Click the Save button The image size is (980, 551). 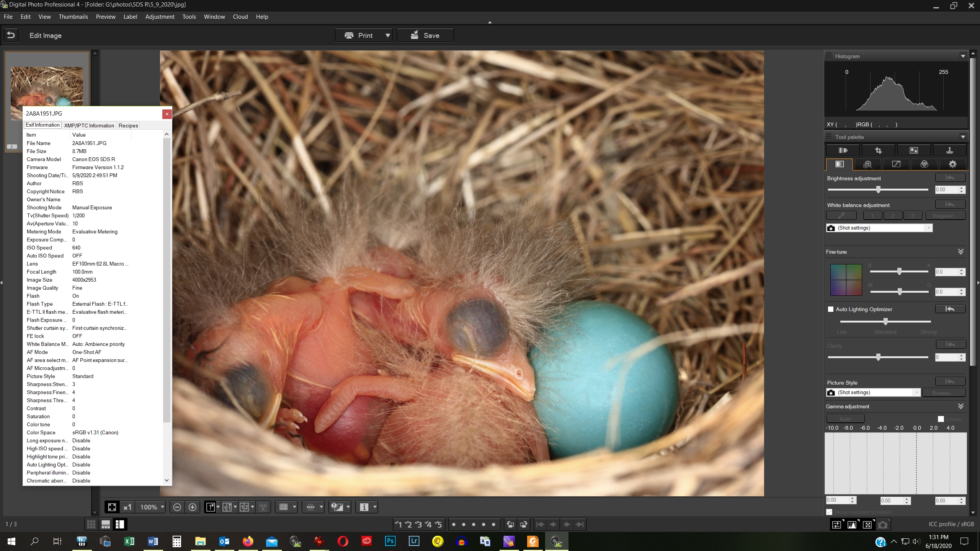coord(425,35)
